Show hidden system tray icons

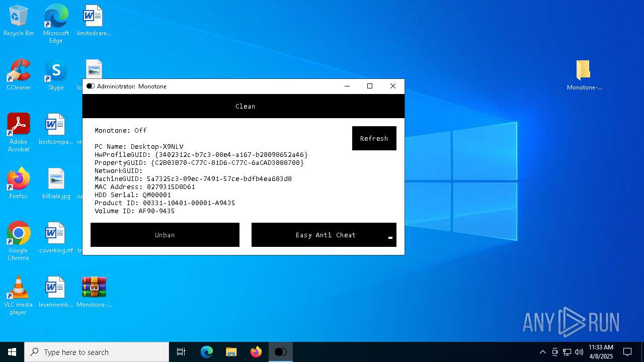point(542,352)
